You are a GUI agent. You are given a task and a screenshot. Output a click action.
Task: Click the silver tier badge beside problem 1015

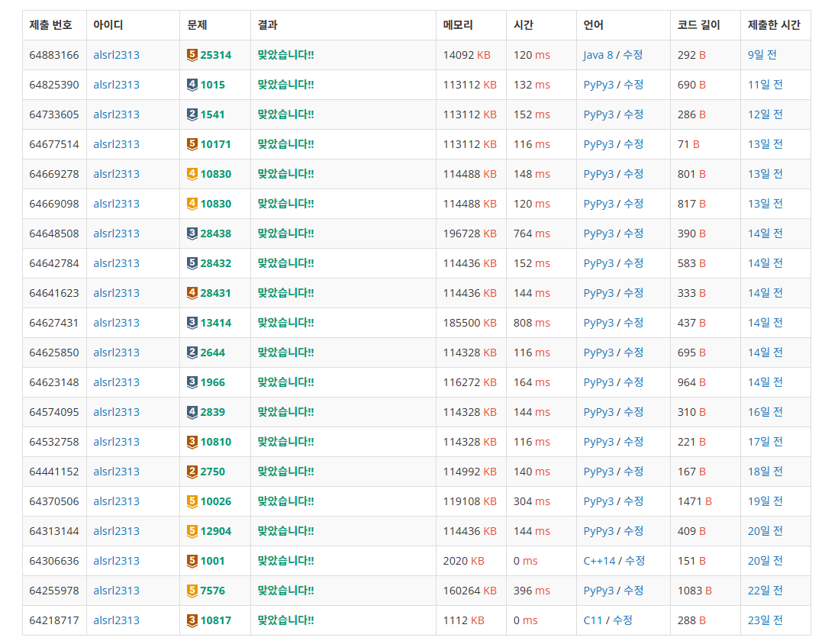click(192, 85)
